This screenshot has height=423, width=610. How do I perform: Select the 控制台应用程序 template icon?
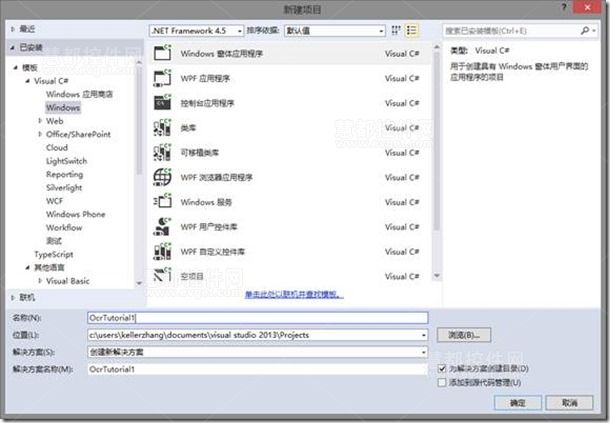(x=163, y=103)
